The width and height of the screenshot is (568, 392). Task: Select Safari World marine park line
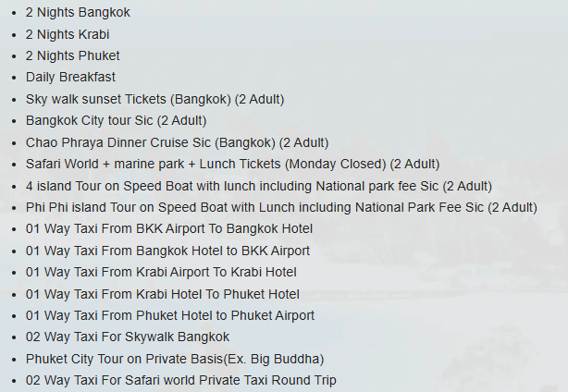click(x=232, y=164)
